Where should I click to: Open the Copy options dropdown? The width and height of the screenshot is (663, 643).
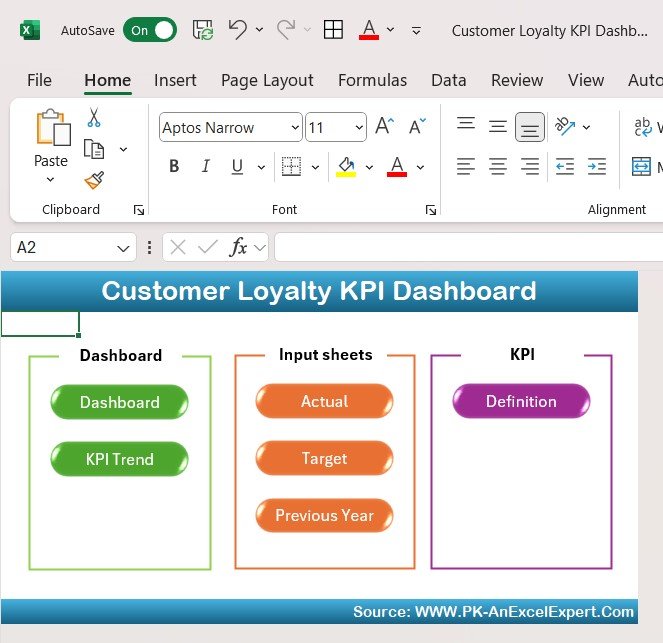coord(123,149)
